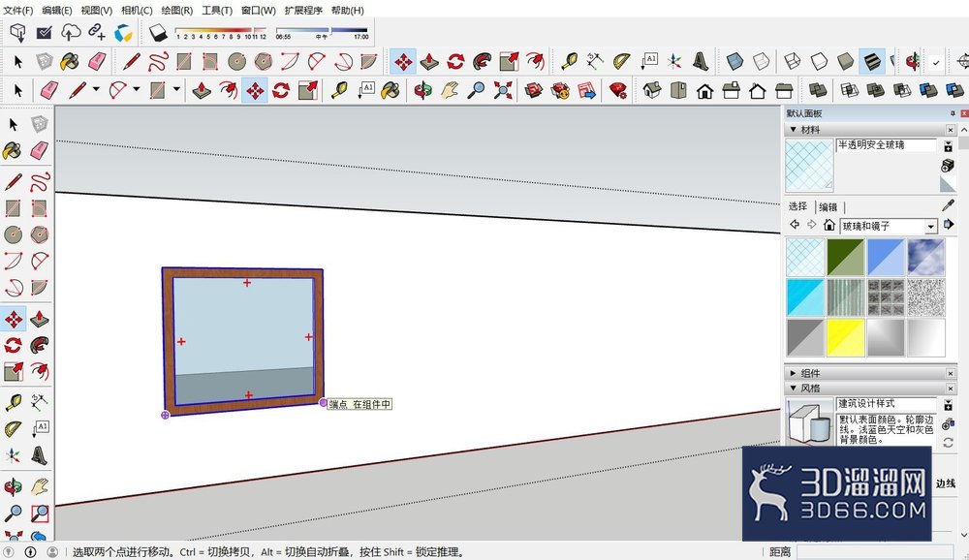Open the 相机(C) menu
This screenshot has height=560, width=969.
pyautogui.click(x=137, y=11)
